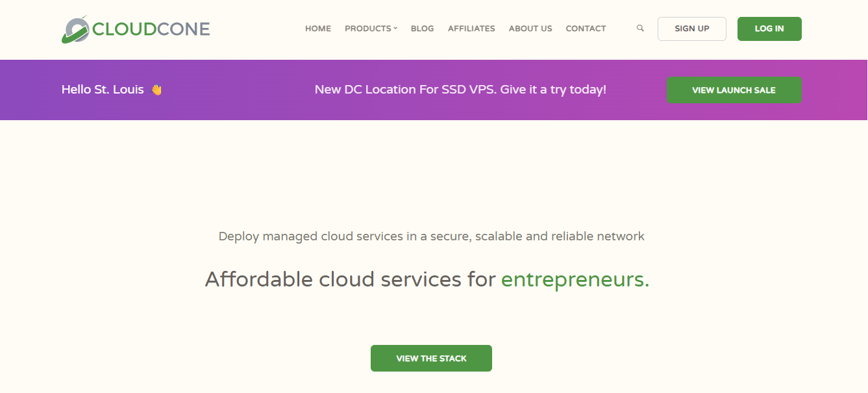Click the "Hello St. Louis" greeting
Screen dimensions: 868x393
click(x=103, y=90)
